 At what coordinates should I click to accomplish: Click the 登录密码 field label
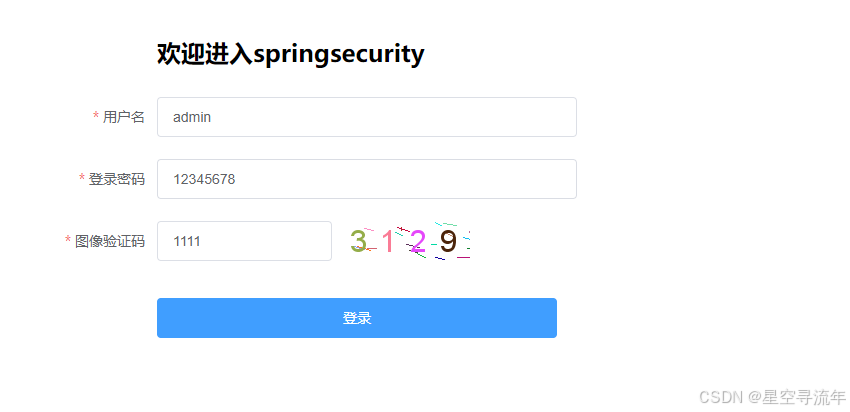coord(117,179)
